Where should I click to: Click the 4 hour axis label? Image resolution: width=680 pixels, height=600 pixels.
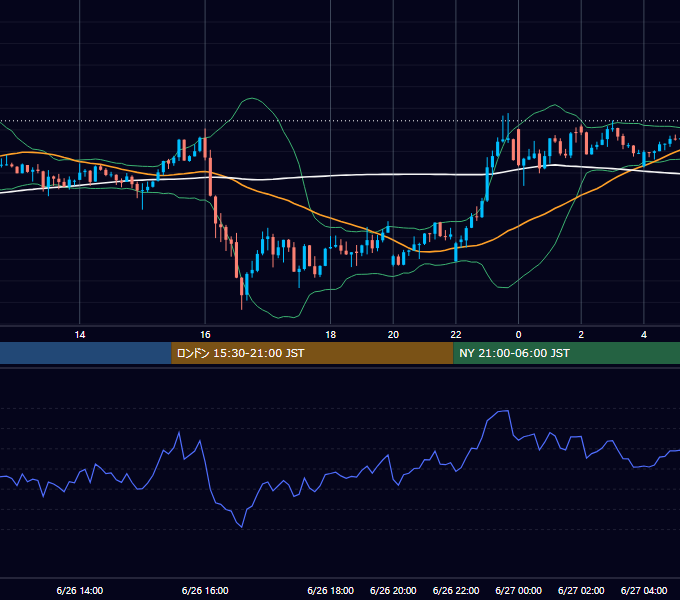pos(644,335)
